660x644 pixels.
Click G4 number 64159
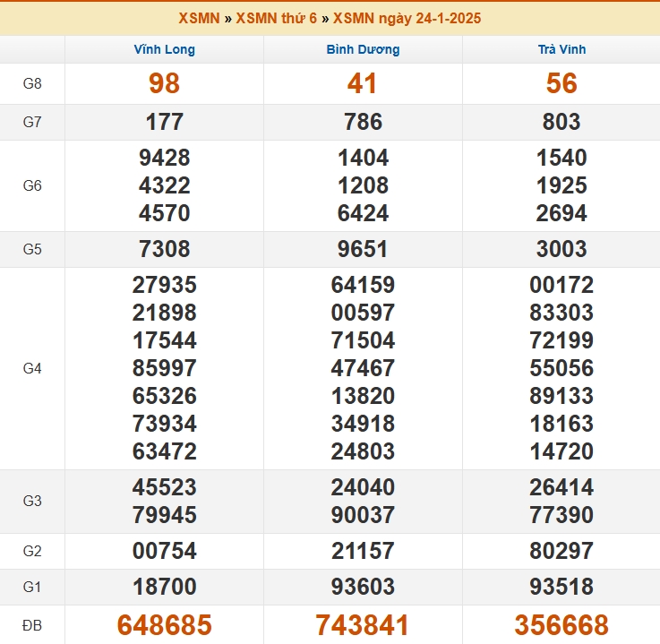coord(364,285)
